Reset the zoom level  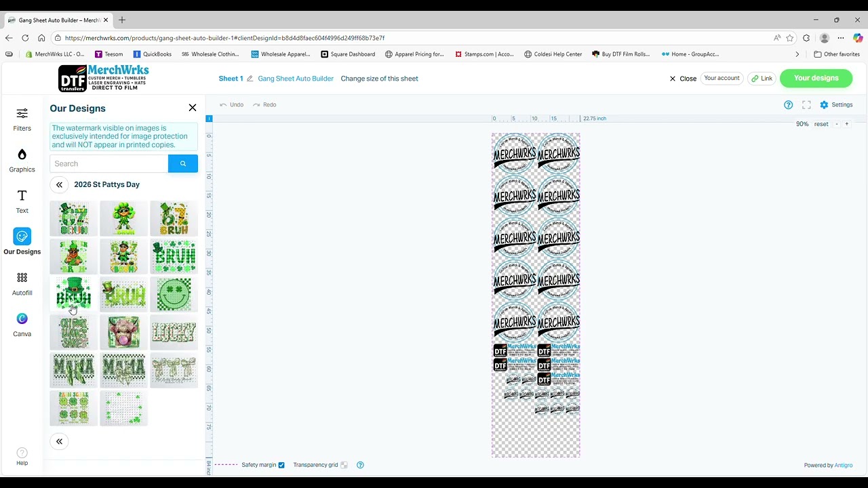click(821, 124)
